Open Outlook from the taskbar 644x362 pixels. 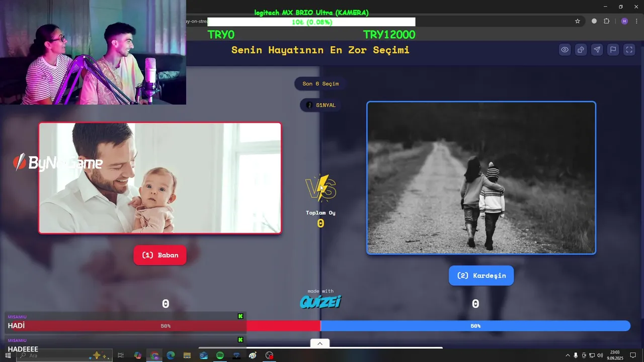point(203,355)
